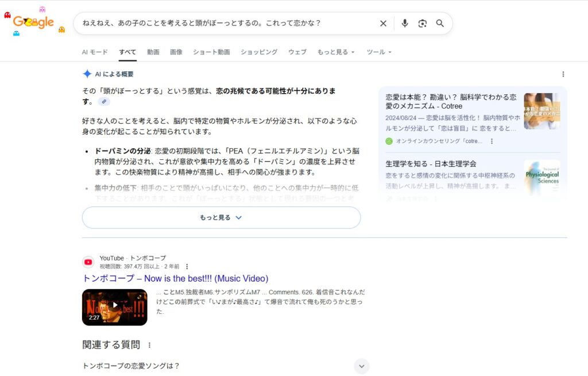Expand AI overview with もっと見る button
Image resolution: width=588 pixels, height=376 pixels.
coord(221,218)
